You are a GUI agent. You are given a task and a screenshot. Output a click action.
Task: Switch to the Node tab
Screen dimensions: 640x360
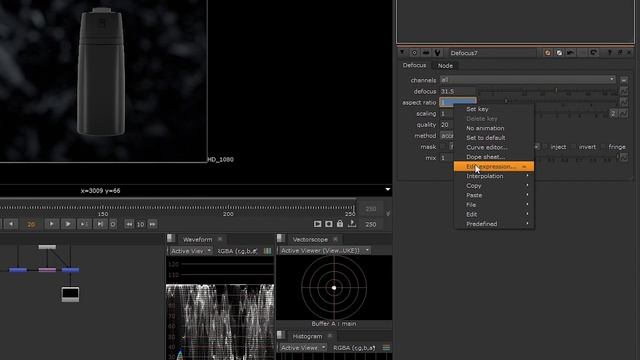(x=445, y=65)
